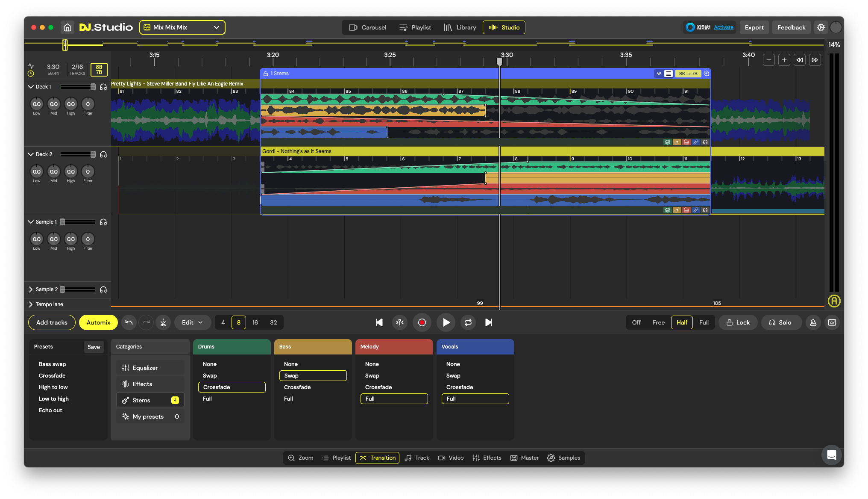The width and height of the screenshot is (868, 499).
Task: Open the chat support bubble
Action: coord(831,455)
